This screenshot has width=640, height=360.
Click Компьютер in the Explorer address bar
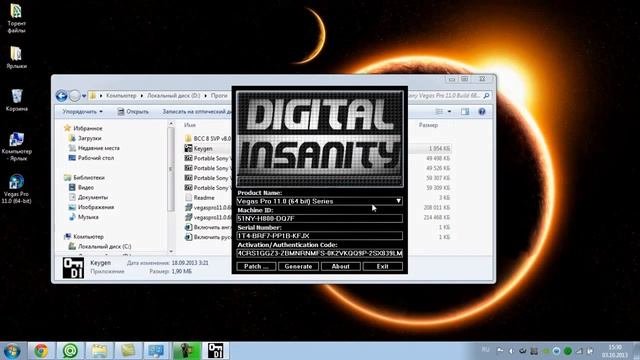click(x=121, y=96)
